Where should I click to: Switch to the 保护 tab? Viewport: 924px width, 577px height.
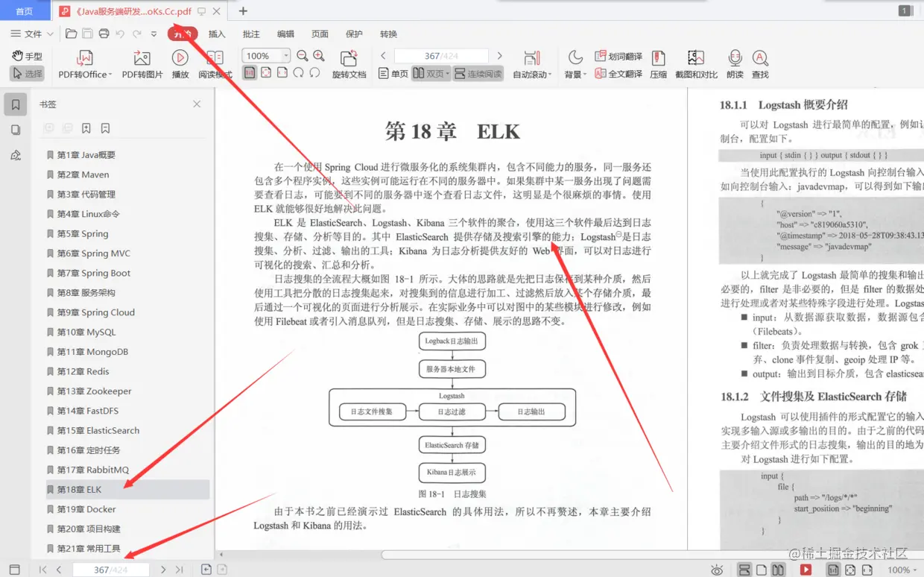point(354,34)
